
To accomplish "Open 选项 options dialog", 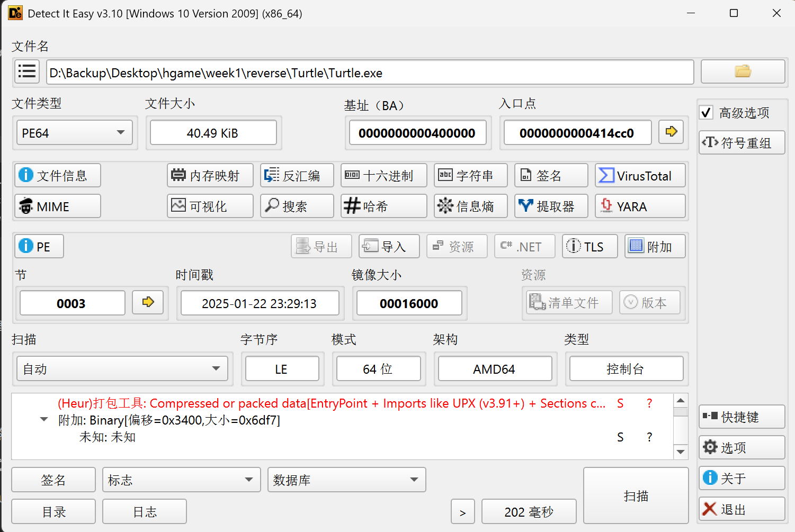I will point(742,447).
